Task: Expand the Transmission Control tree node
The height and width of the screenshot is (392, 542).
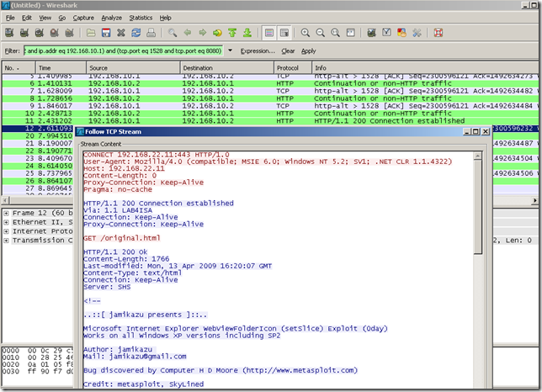Action: (6, 241)
